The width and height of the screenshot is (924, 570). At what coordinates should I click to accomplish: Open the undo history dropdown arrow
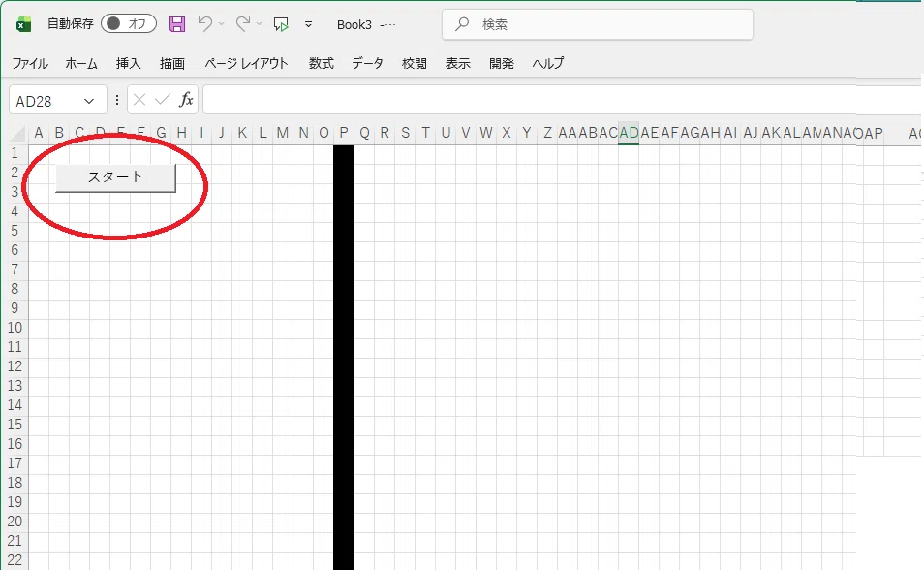[x=221, y=24]
